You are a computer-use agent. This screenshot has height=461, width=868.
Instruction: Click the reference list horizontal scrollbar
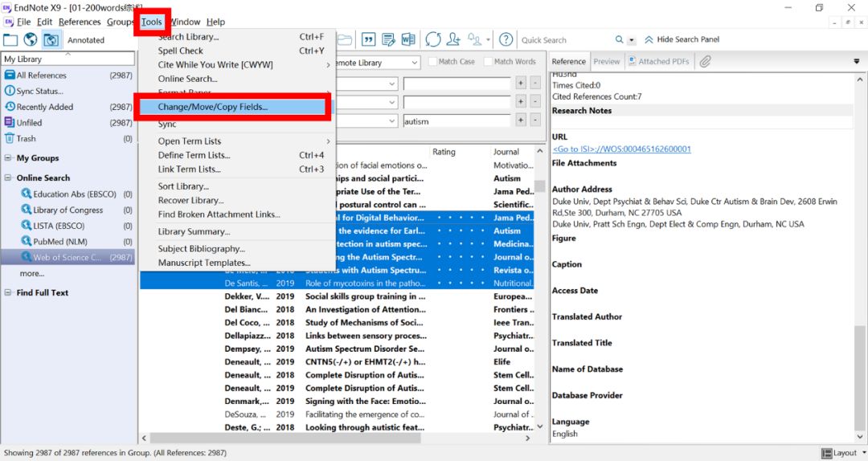(x=285, y=439)
